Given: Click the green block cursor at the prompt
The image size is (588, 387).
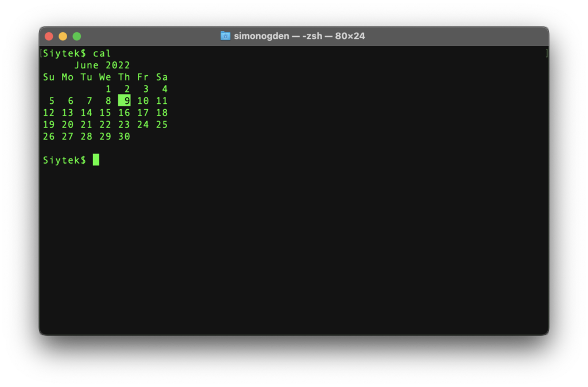Looking at the screenshot, I should [96, 160].
